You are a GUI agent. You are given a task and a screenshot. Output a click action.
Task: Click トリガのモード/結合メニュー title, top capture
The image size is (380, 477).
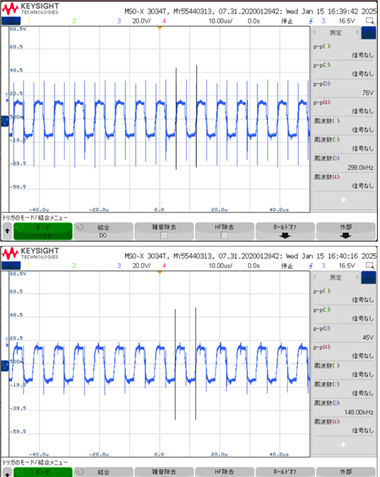point(35,217)
